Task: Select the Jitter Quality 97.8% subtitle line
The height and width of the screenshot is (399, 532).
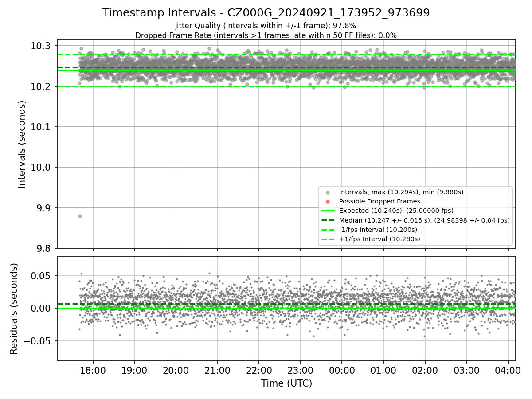Action: 266,26
